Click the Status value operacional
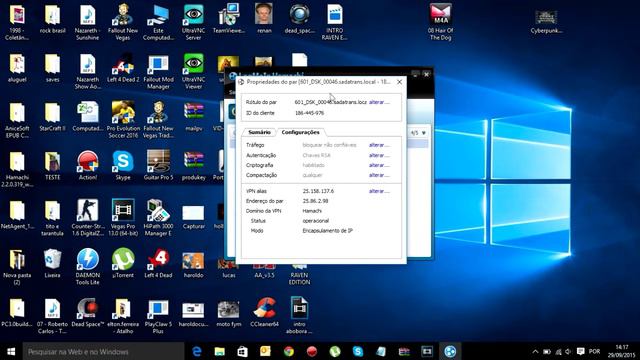Viewport: 640px width, 360px height. coord(316,221)
